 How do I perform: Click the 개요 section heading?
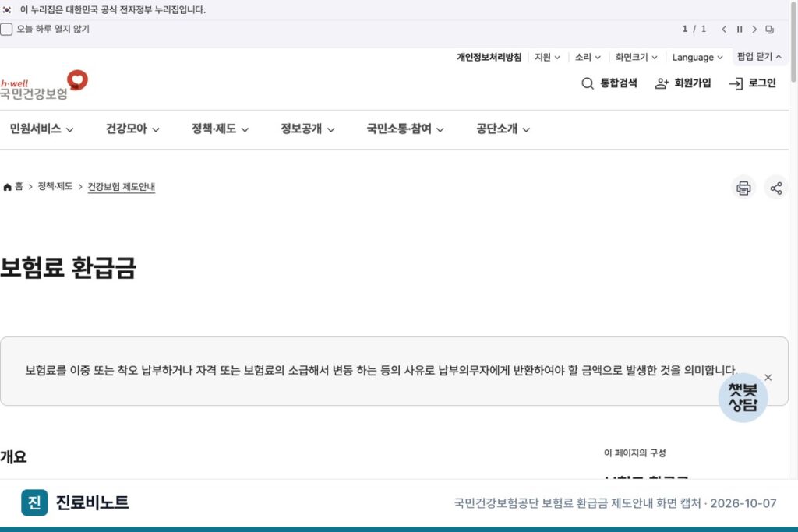[x=13, y=456]
